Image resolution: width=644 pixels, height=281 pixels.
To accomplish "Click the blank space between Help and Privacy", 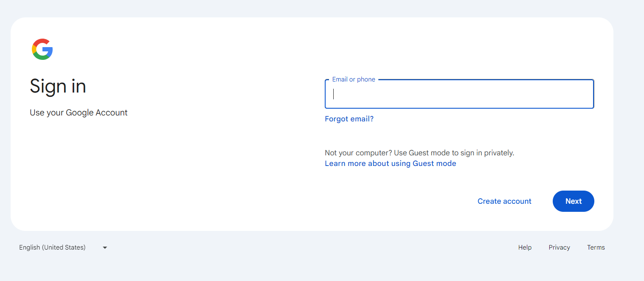I will 540,247.
